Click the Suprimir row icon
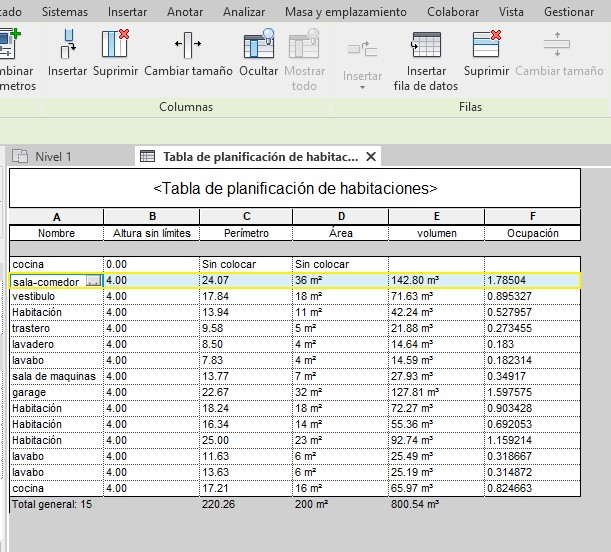Screen dimensions: 611x552 tap(486, 44)
